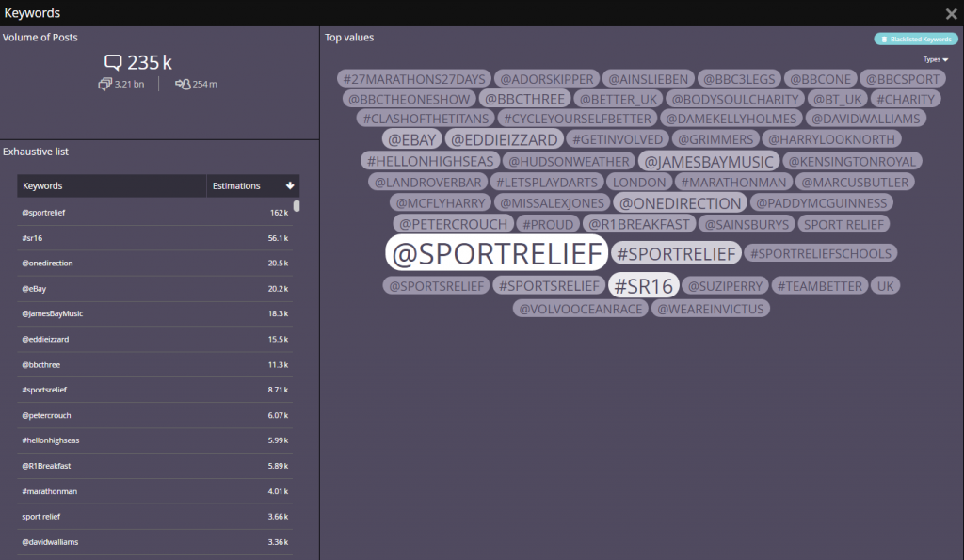Click the @GRIMMERS tag
964x560 pixels.
tap(715, 139)
